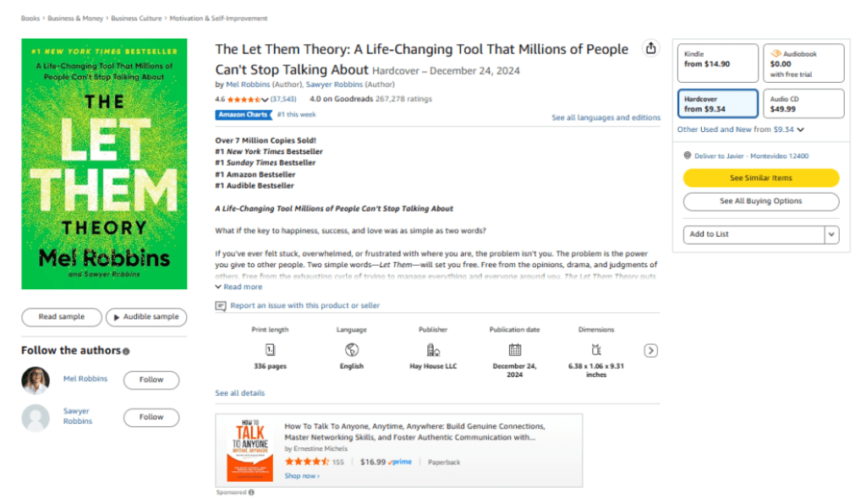Open the See all details link

click(240, 393)
